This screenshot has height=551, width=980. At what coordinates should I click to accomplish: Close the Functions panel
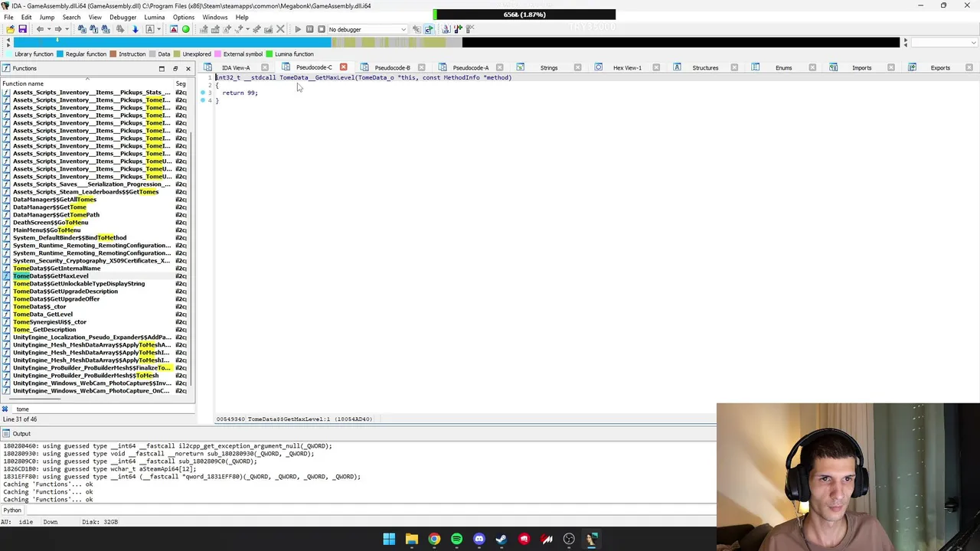[x=188, y=68]
